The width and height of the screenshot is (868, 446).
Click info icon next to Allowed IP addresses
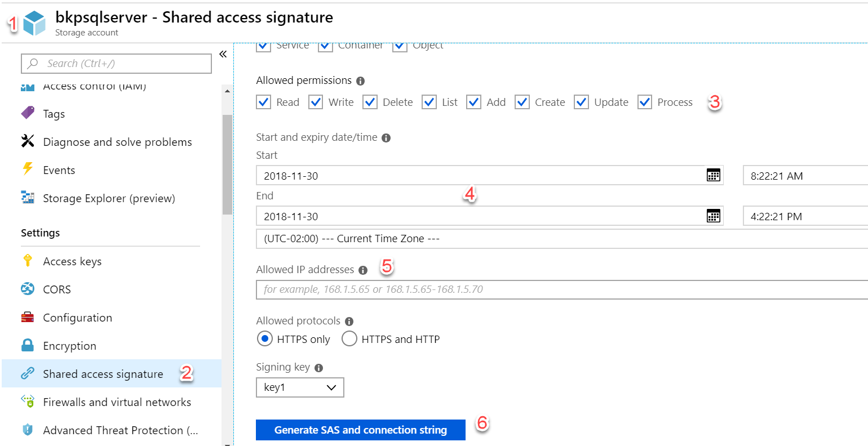click(x=363, y=270)
